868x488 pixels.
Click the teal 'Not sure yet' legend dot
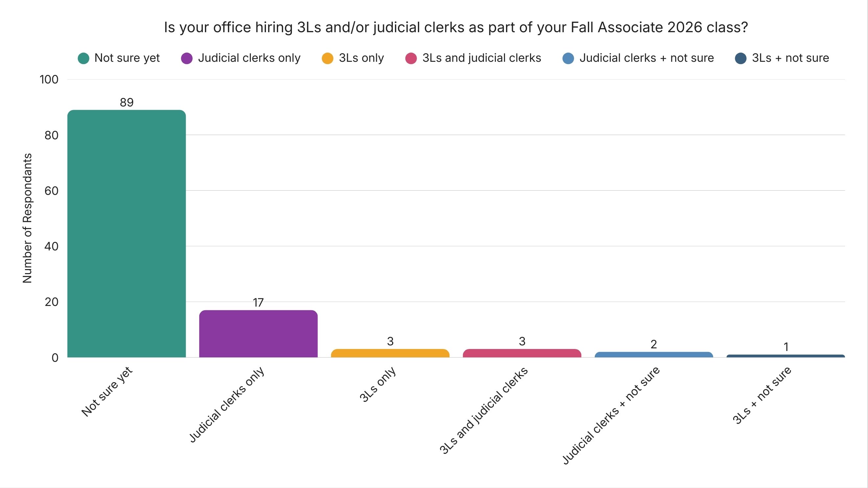point(83,58)
